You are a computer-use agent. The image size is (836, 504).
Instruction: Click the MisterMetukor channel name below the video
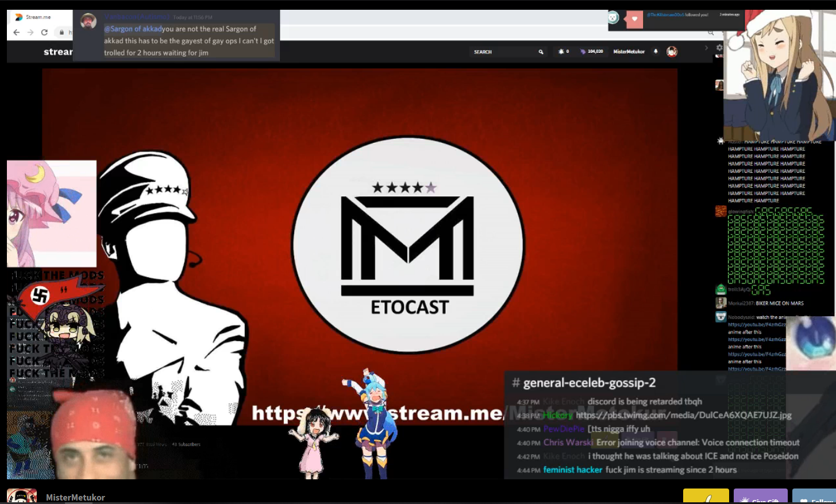(x=75, y=498)
